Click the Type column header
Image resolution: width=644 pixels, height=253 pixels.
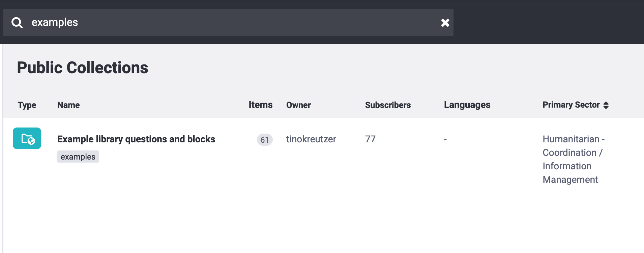point(27,105)
